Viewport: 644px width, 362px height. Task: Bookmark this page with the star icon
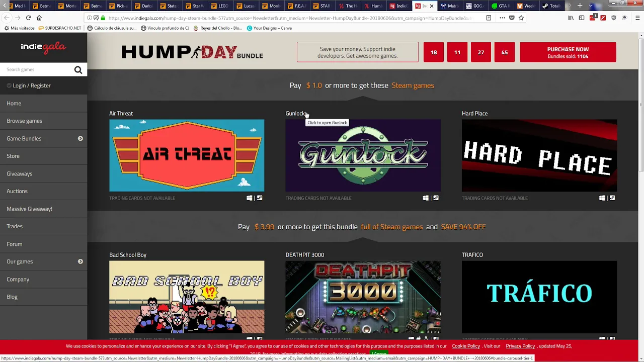pos(521,18)
